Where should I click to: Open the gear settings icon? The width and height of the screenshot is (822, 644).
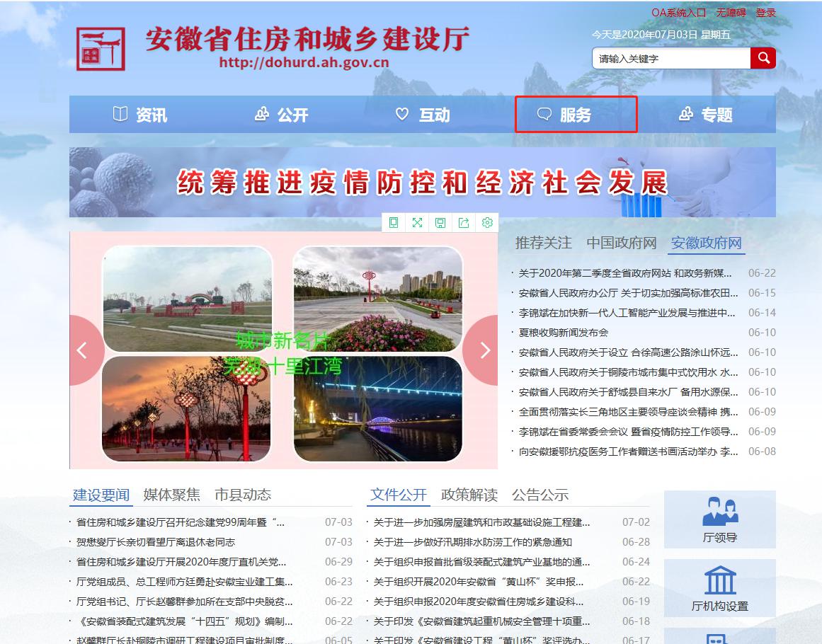point(487,223)
